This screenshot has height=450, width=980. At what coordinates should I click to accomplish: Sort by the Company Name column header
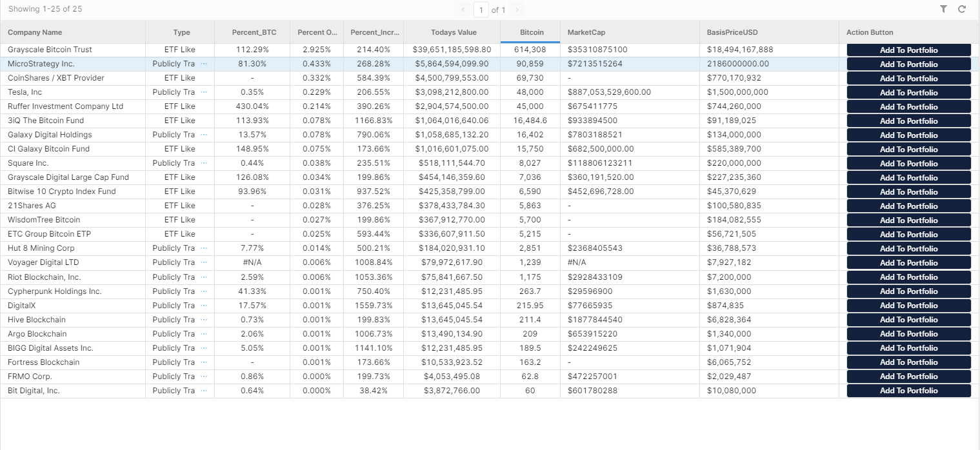click(x=73, y=32)
